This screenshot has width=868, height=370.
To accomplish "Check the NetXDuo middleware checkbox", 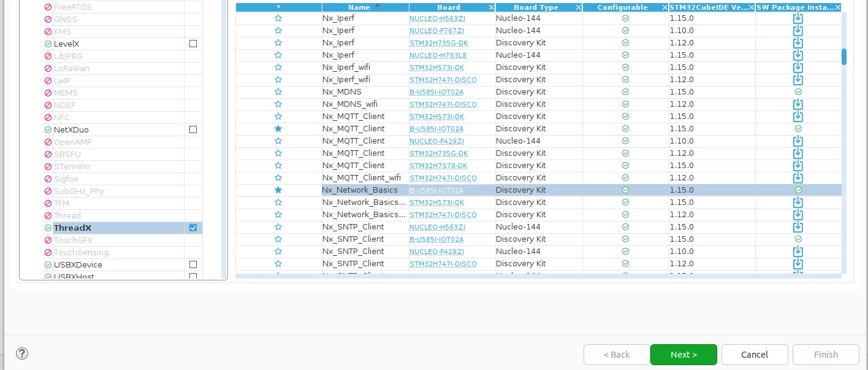I will coord(193,129).
